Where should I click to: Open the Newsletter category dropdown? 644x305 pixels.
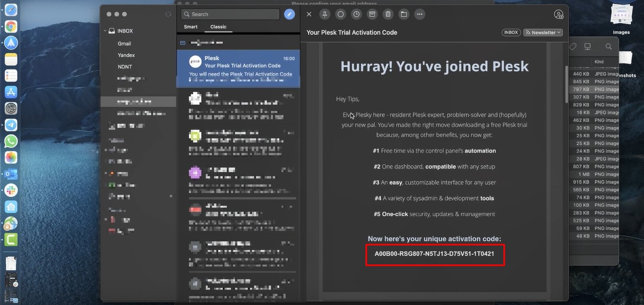tap(543, 33)
